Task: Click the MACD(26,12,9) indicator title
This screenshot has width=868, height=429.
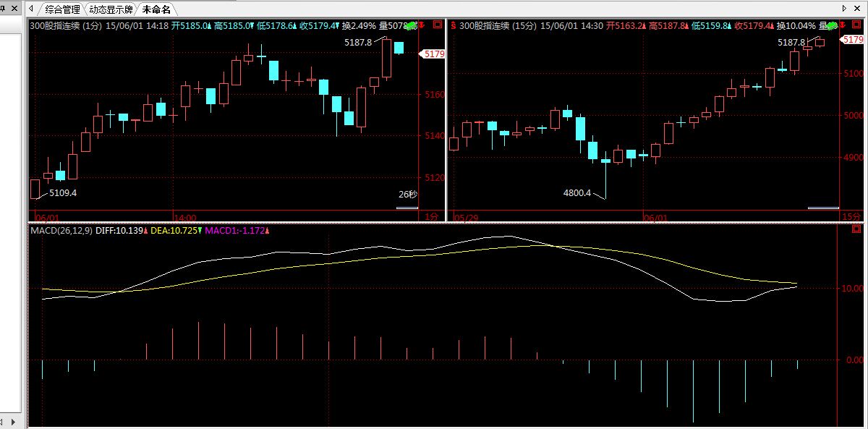Action: 61,230
